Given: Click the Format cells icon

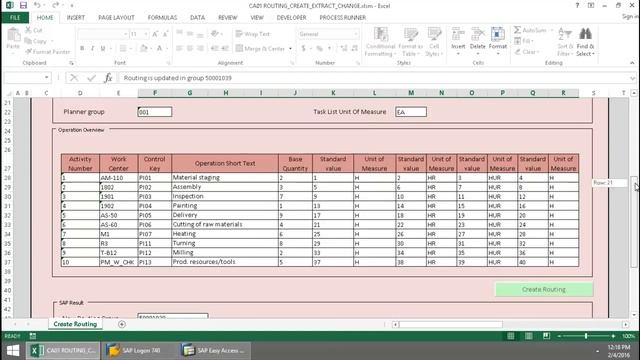Looking at the screenshot, I should [x=498, y=34].
